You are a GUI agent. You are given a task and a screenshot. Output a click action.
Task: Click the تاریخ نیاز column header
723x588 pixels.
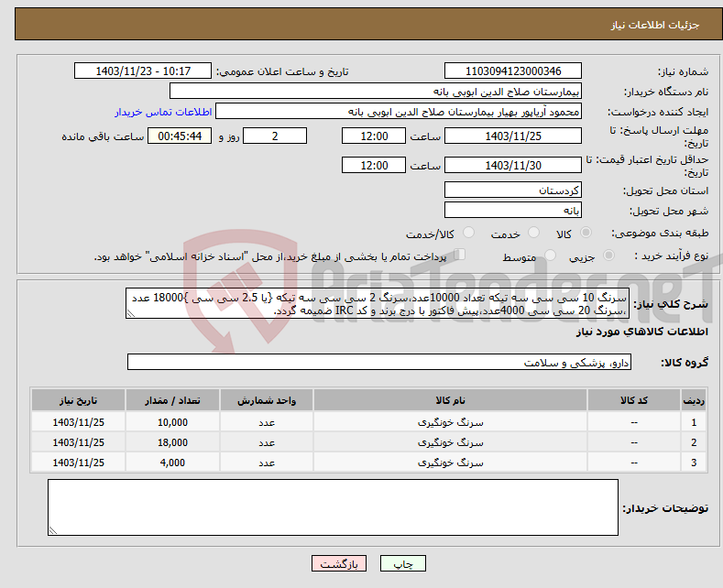[x=79, y=400]
